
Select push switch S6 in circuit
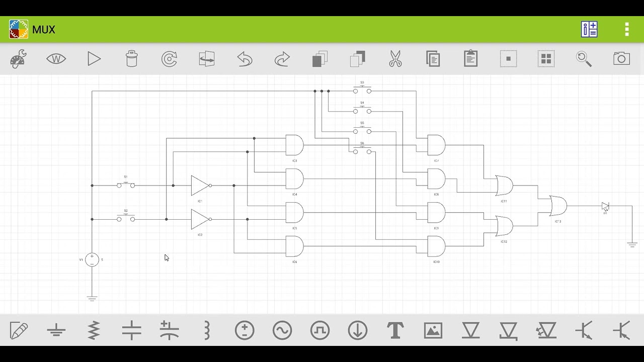click(362, 151)
